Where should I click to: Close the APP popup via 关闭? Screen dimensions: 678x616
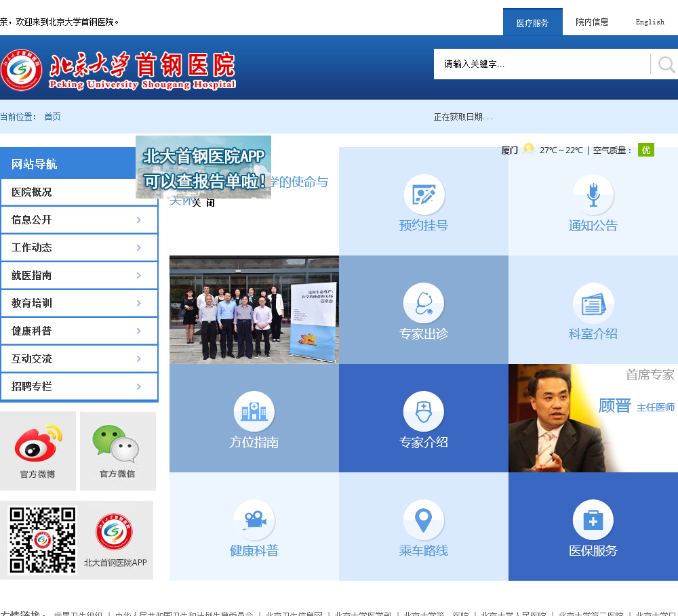coord(203,203)
